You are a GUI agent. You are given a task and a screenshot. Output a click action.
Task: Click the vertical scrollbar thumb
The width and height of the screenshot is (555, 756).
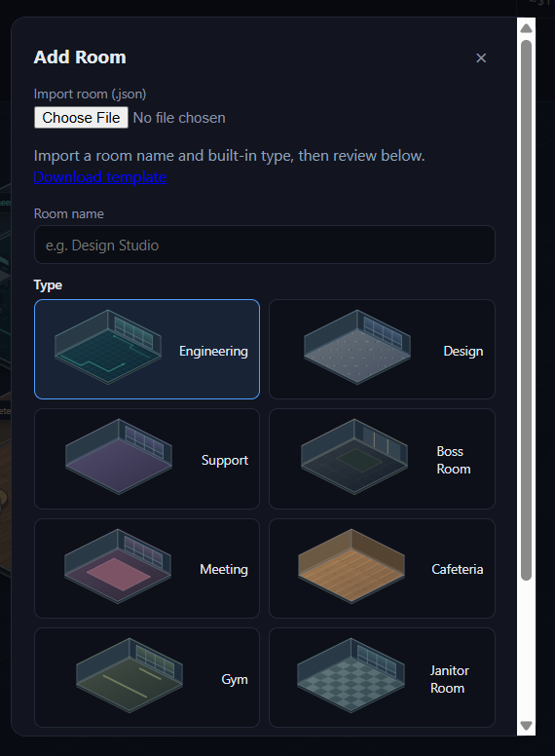point(526,310)
